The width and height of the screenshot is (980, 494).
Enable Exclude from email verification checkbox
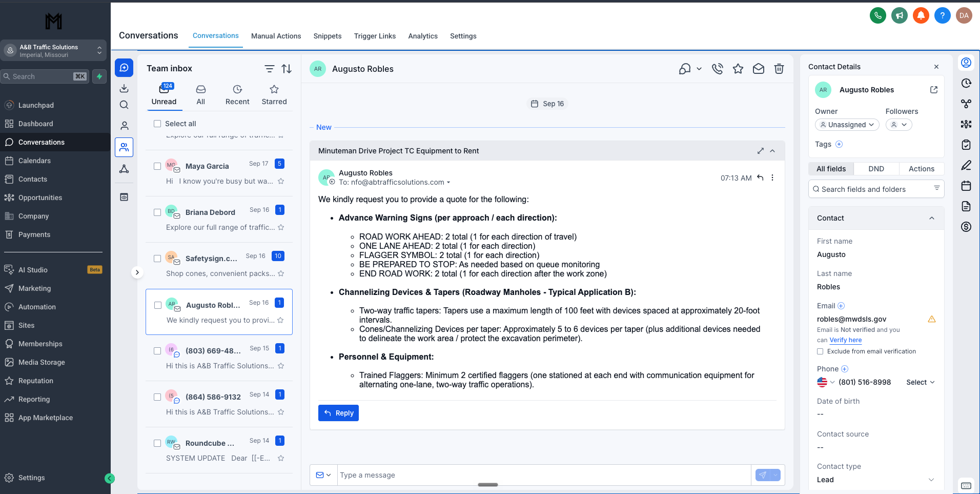point(820,351)
